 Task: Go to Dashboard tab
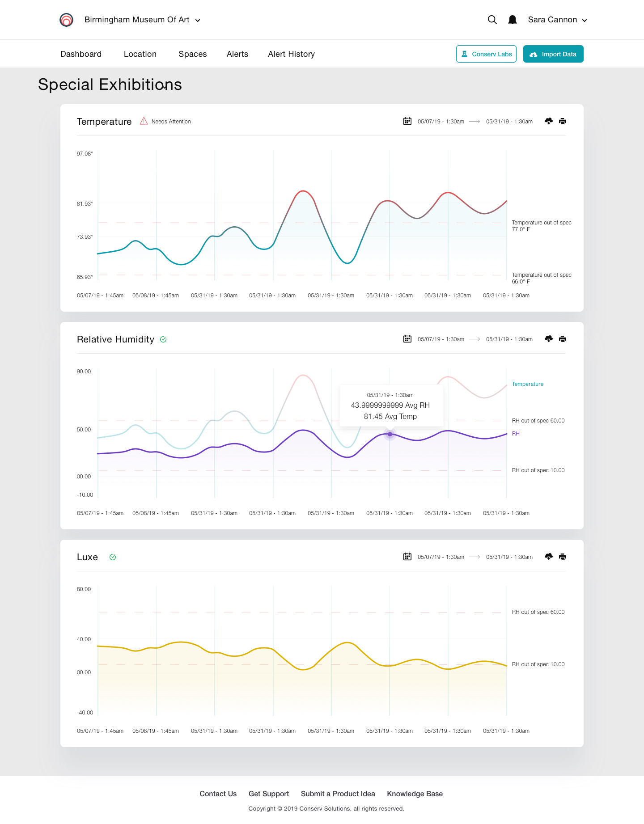tap(81, 54)
